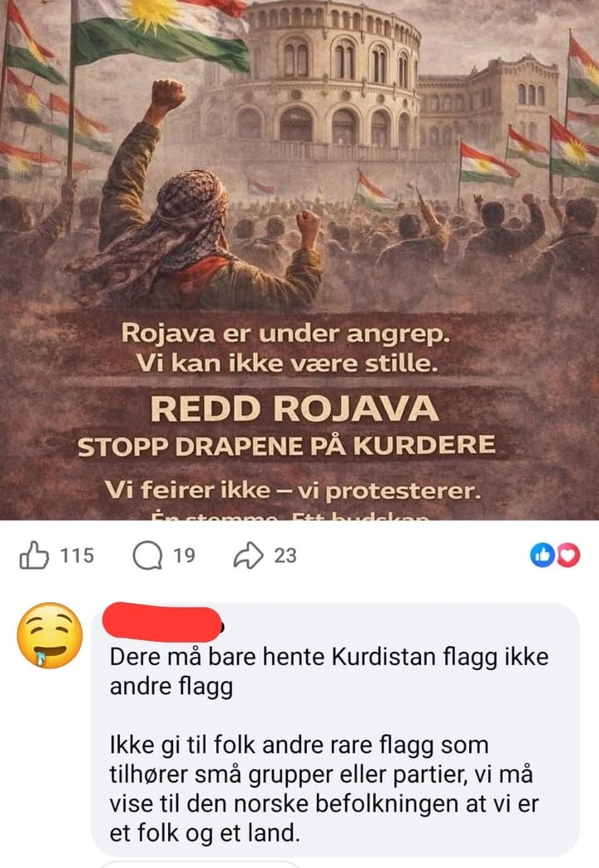The width and height of the screenshot is (599, 868).
Task: Tap the comment starting 'Dere må bare hente'
Action: coord(329,672)
